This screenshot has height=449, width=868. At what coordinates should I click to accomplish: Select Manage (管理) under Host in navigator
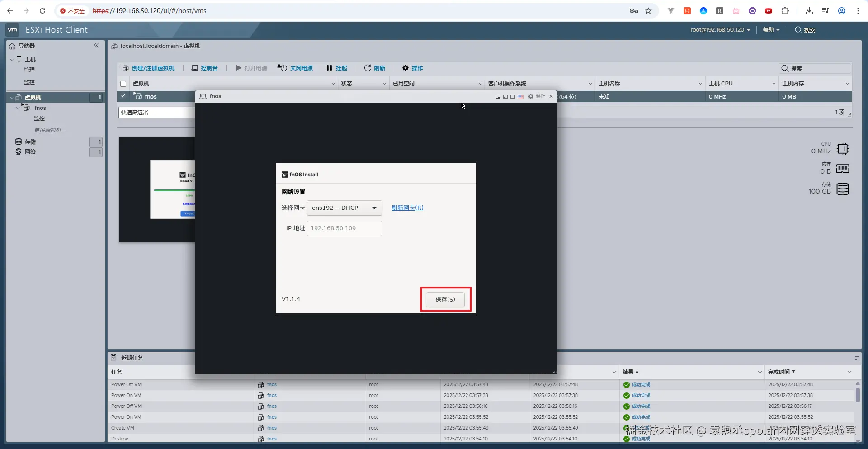pos(29,70)
